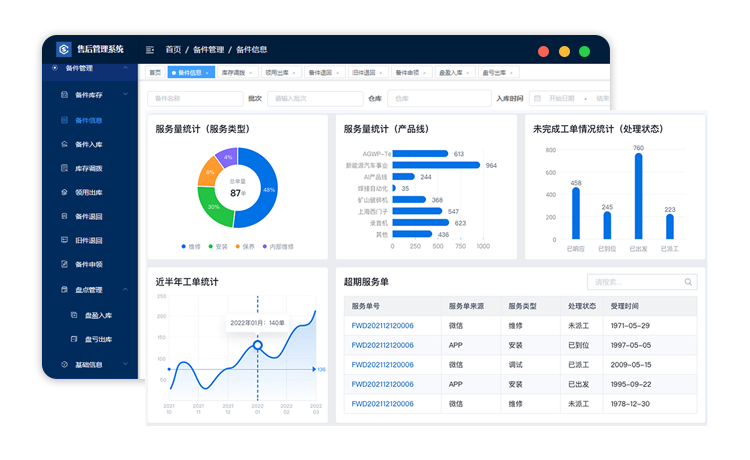Screen dimensions: 750x460
Task: Click the 盘盈入库 sidebar icon
Action: (74, 315)
